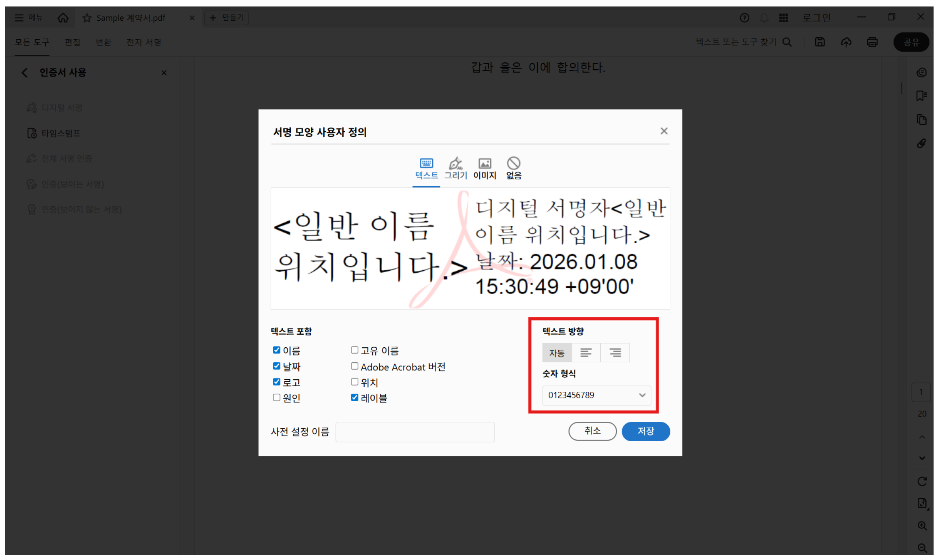Image resolution: width=936 pixels, height=560 pixels.
Task: Cancel the dialog with 취소
Action: click(x=592, y=431)
